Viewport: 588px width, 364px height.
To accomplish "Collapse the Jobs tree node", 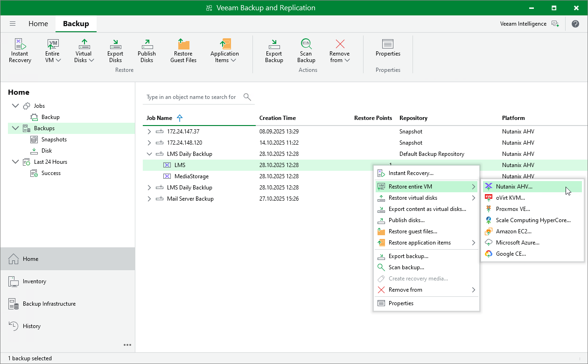I will click(x=15, y=106).
